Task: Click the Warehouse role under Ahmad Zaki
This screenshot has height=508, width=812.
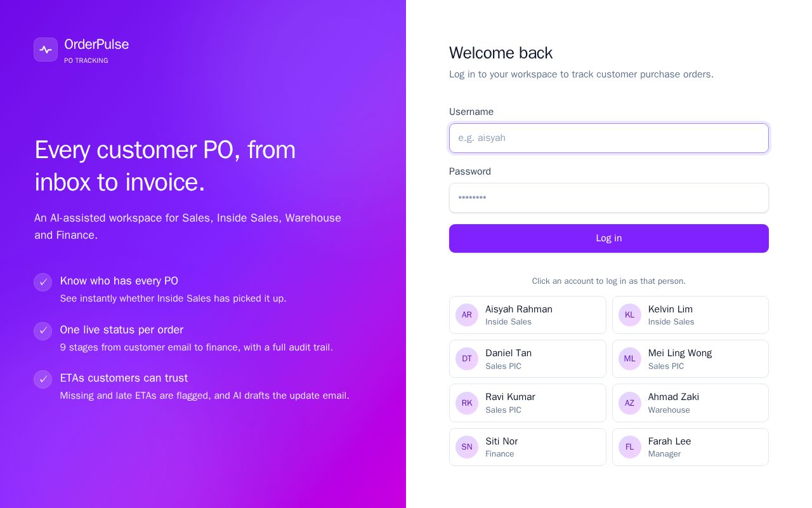Action: [669, 410]
